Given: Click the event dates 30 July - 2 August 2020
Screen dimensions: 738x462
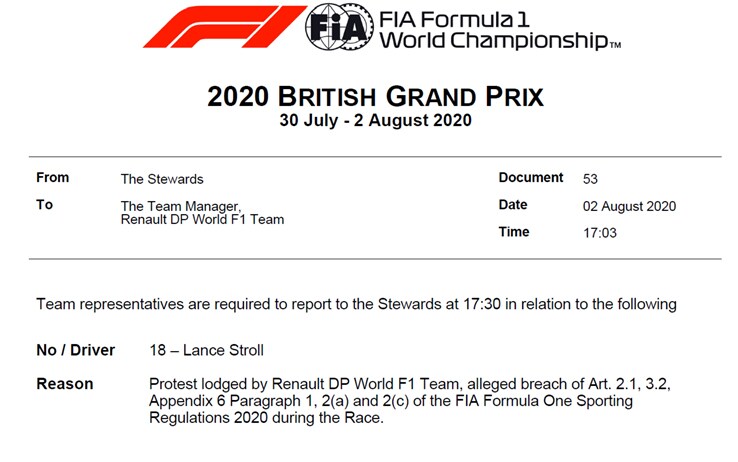Looking at the screenshot, I should (x=375, y=120).
